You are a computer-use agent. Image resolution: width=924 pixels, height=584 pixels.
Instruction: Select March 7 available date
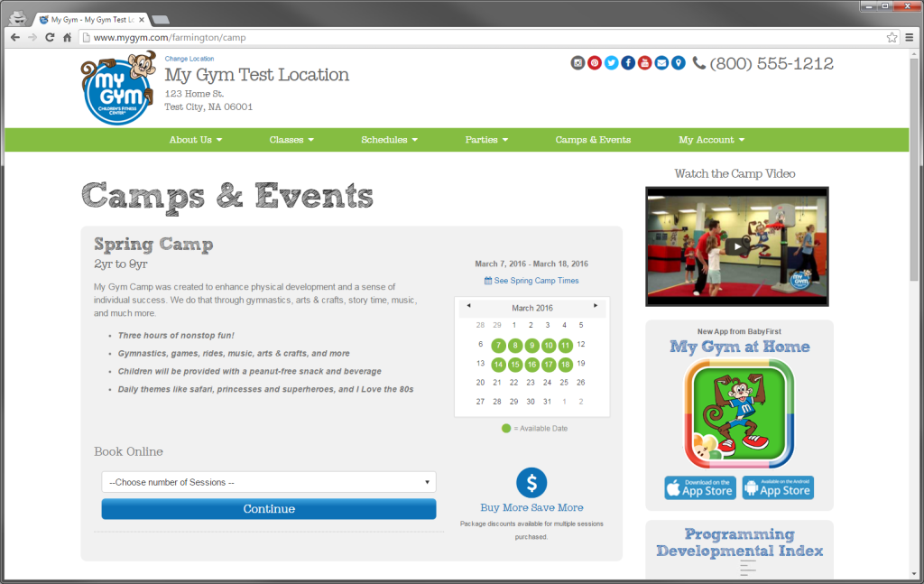point(498,345)
